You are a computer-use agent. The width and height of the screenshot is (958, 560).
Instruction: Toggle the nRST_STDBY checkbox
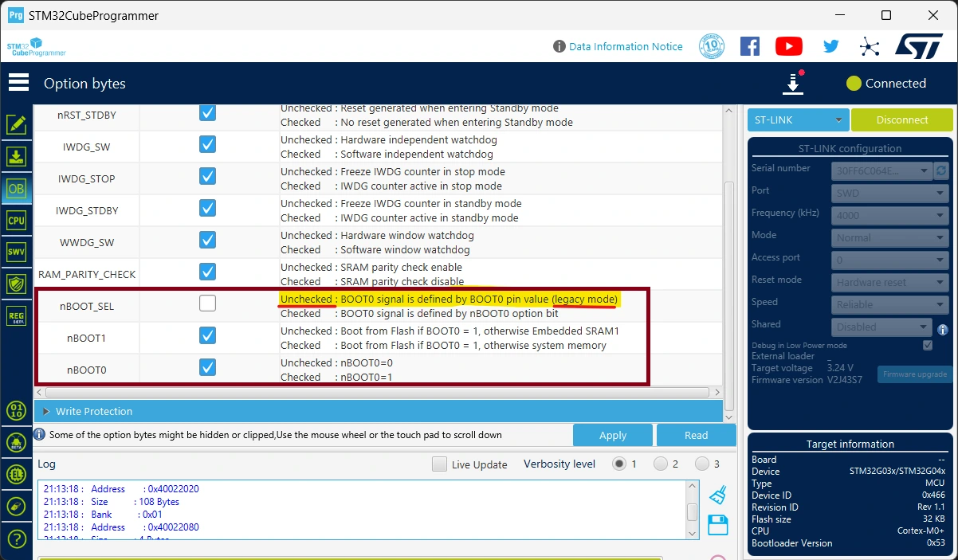point(207,112)
